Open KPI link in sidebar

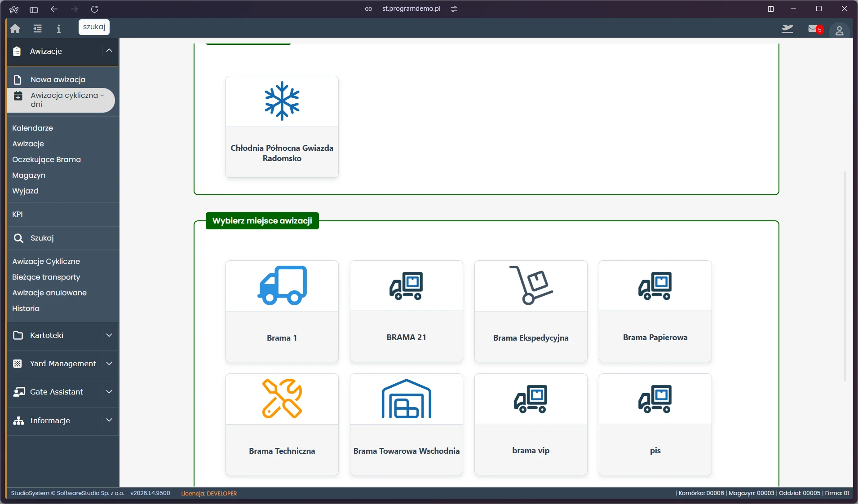[x=18, y=214]
